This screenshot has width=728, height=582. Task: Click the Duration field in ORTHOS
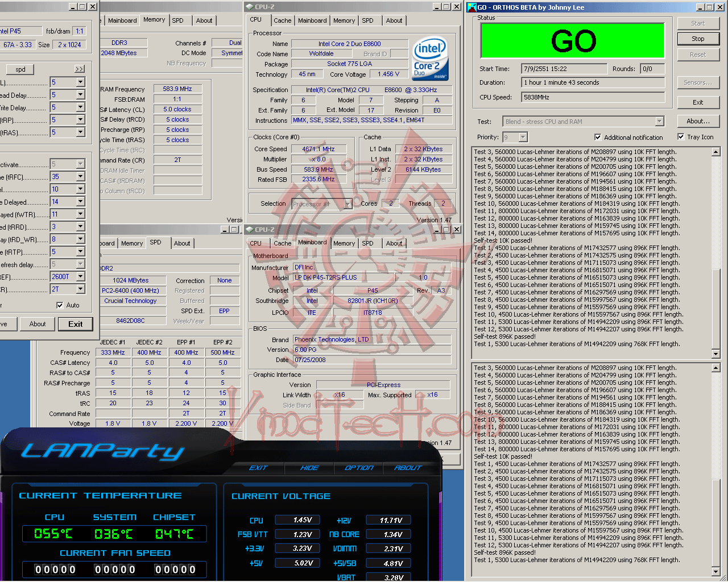[x=593, y=82]
